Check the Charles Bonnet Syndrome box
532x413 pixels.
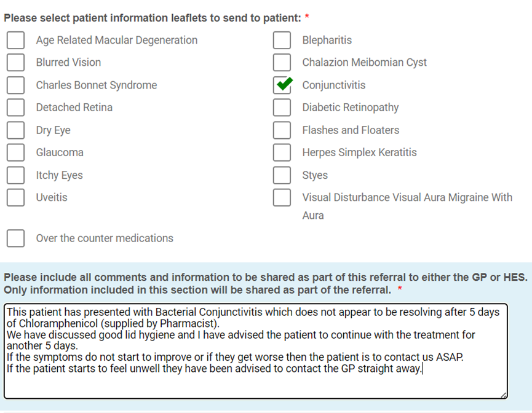tap(15, 85)
